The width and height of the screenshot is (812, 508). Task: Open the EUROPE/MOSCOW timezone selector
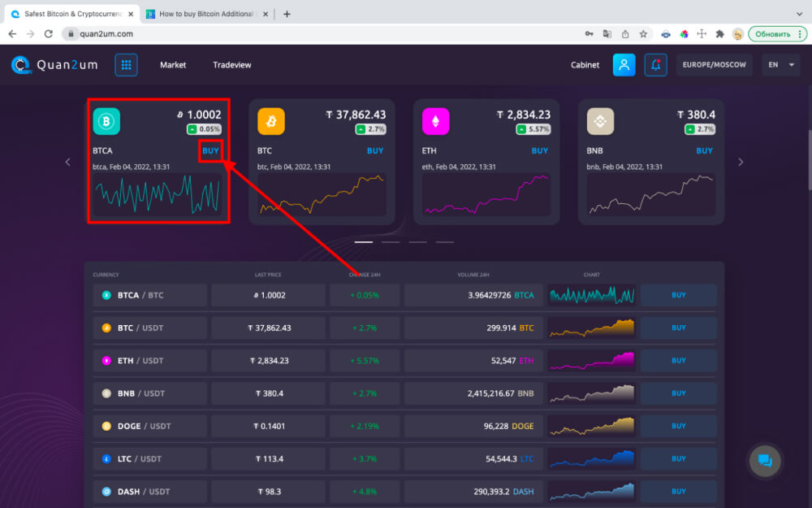click(714, 65)
